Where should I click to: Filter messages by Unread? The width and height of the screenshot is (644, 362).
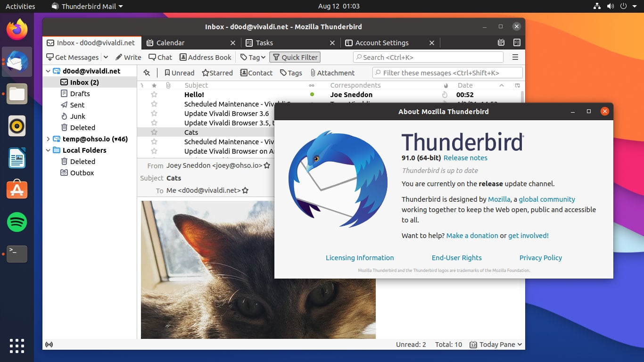coord(179,73)
